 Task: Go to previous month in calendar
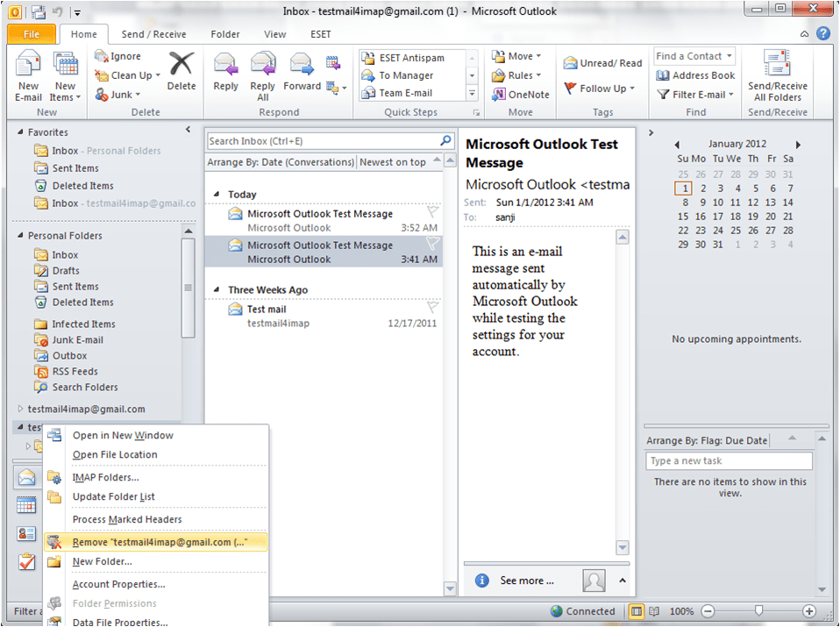[x=677, y=145]
